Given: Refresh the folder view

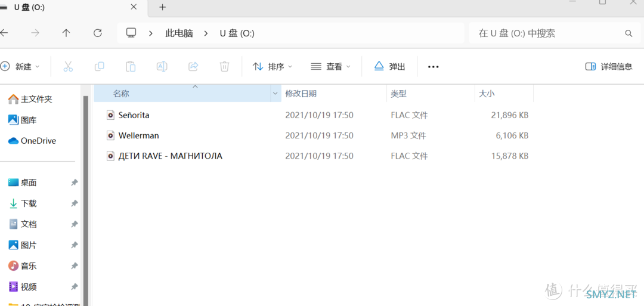Looking at the screenshot, I should click(x=97, y=33).
